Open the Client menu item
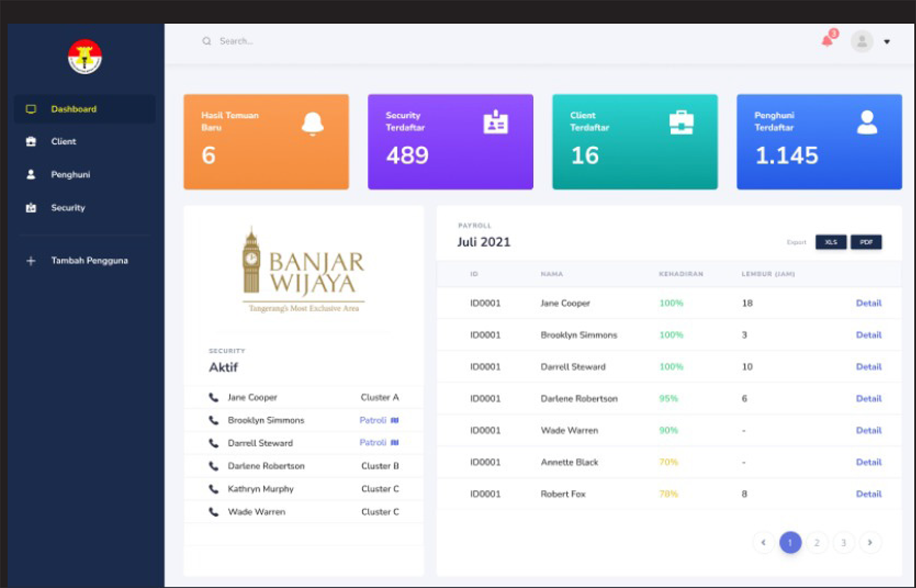The width and height of the screenshot is (916, 588). click(x=64, y=142)
